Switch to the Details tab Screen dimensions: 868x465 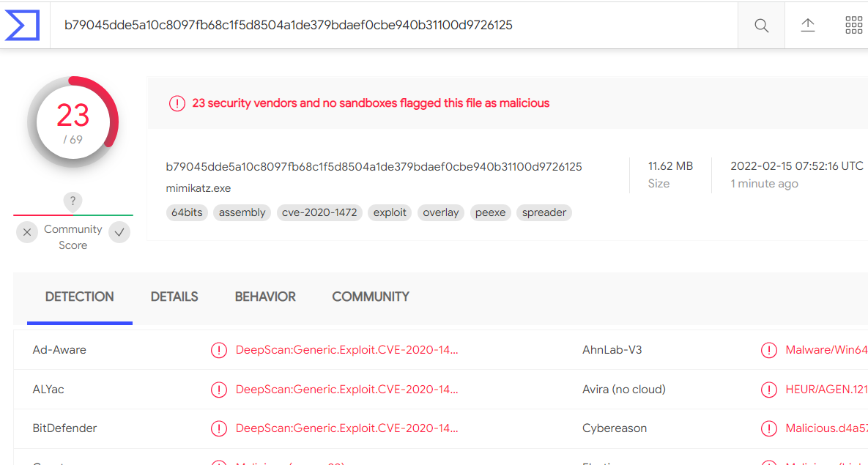174,297
